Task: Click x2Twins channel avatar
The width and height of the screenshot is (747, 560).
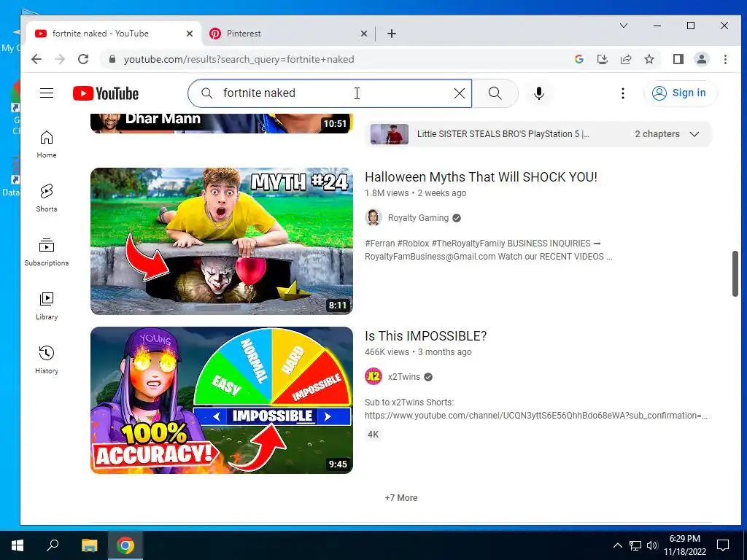Action: click(373, 377)
